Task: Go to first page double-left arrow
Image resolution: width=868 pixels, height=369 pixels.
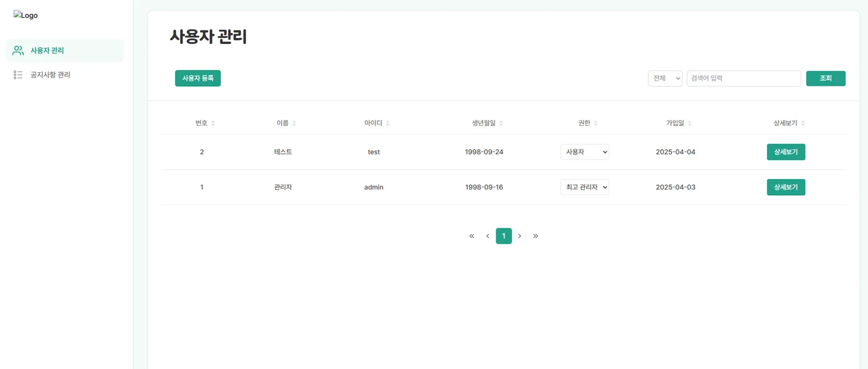Action: click(x=472, y=236)
